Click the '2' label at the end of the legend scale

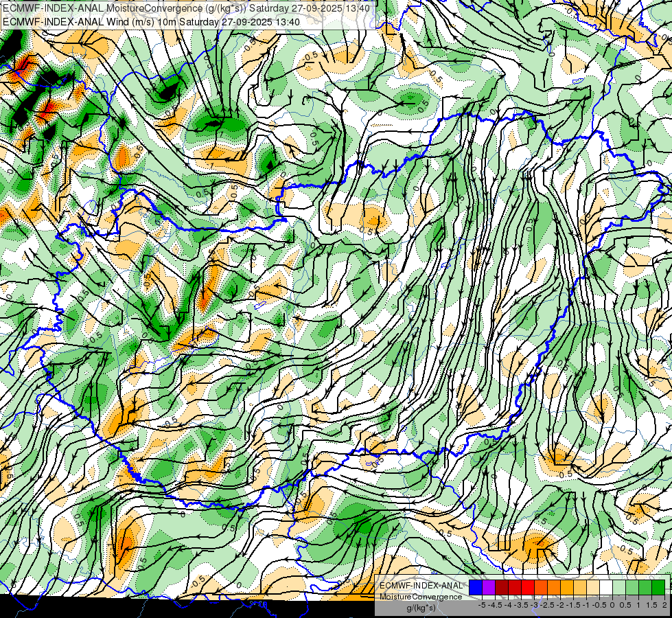click(x=664, y=605)
